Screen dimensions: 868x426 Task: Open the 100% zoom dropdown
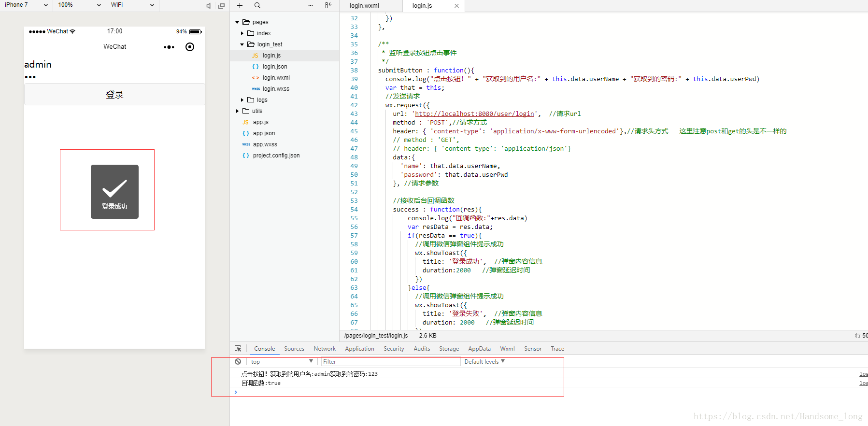(x=79, y=5)
